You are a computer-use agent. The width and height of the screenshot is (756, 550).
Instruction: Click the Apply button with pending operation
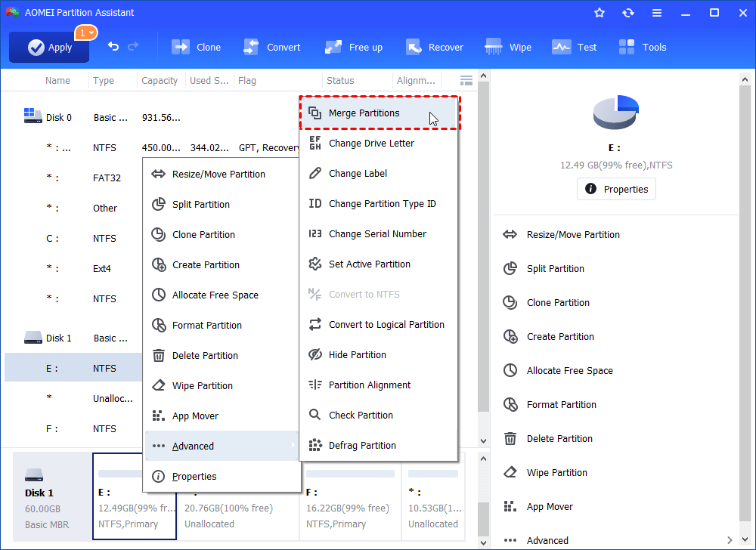[49, 47]
